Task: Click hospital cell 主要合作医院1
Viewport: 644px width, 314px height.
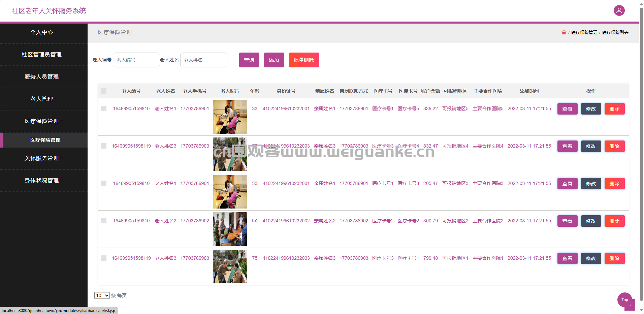Action: coord(488,258)
